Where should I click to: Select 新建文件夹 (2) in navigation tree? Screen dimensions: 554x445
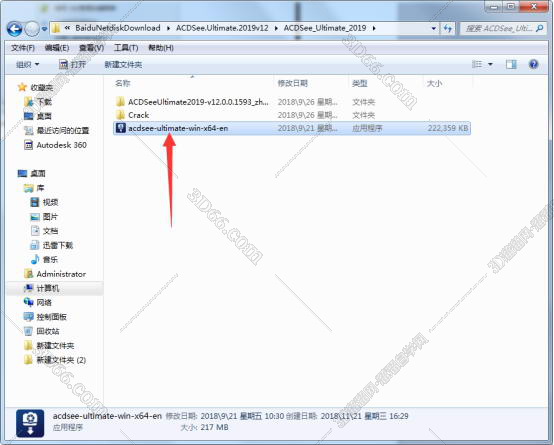pyautogui.click(x=61, y=360)
